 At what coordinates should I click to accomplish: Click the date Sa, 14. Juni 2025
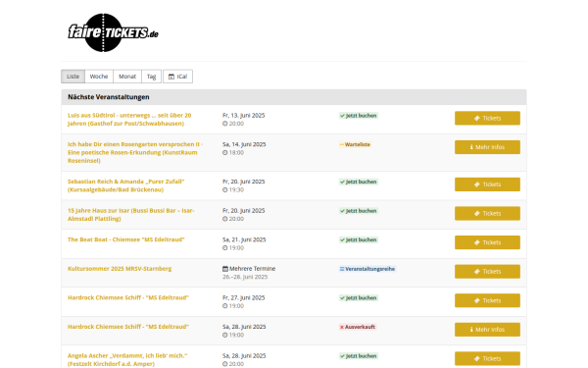point(244,144)
